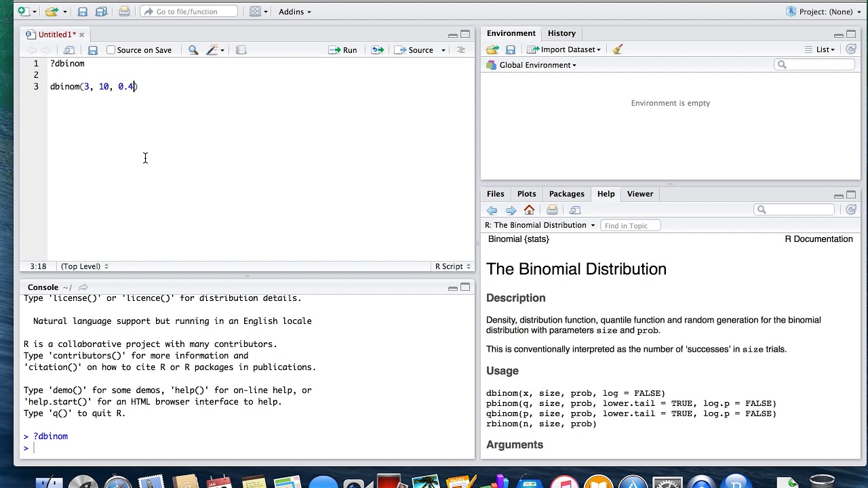This screenshot has width=868, height=488.
Task: Open the Global Environment selector
Action: click(x=532, y=65)
